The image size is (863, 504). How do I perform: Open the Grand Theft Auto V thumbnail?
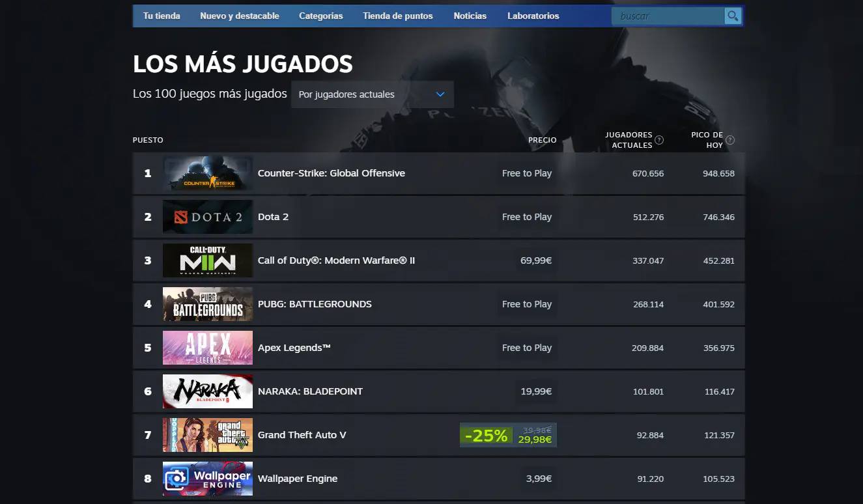click(x=208, y=435)
